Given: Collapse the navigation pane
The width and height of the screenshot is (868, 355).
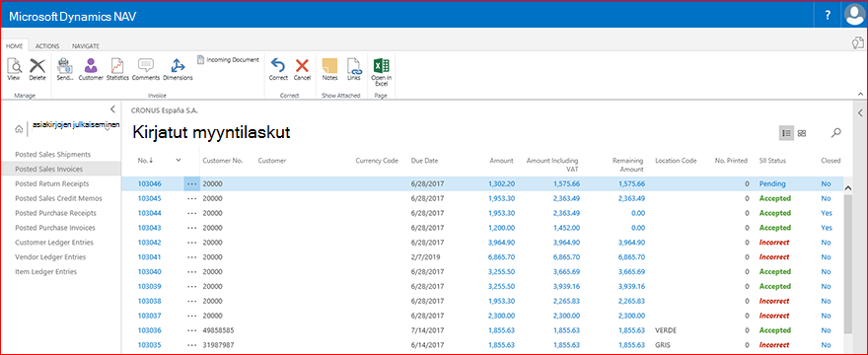Looking at the screenshot, I should (x=112, y=109).
